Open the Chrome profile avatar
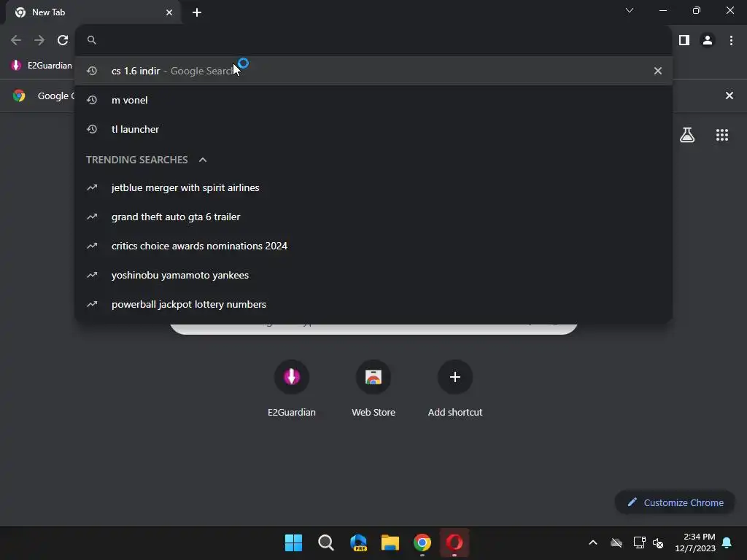The width and height of the screenshot is (747, 560). point(708,41)
